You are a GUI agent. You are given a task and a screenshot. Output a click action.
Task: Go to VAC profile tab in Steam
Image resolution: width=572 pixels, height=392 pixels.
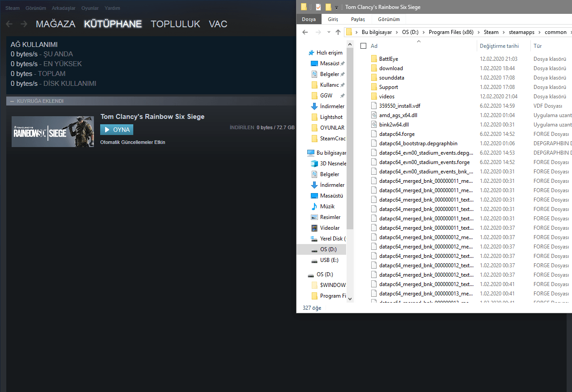point(218,24)
